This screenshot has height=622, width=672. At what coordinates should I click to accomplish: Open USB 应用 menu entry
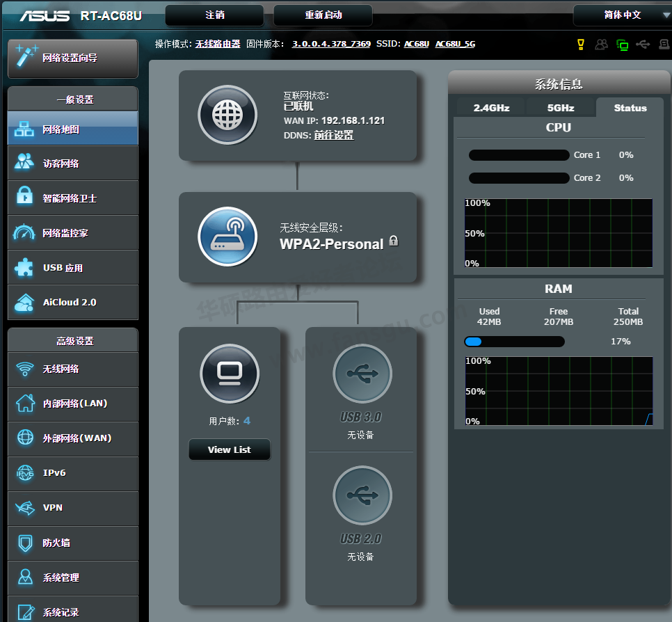click(x=73, y=267)
